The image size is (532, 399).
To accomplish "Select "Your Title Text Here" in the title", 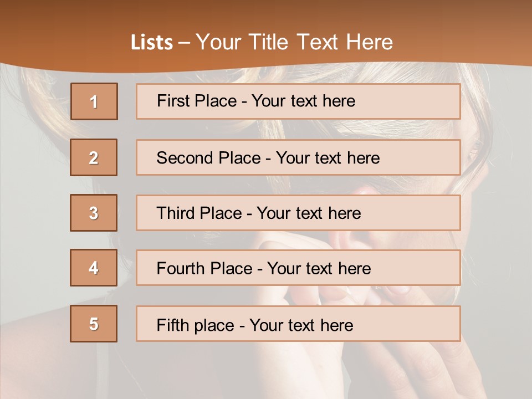I will click(x=294, y=43).
